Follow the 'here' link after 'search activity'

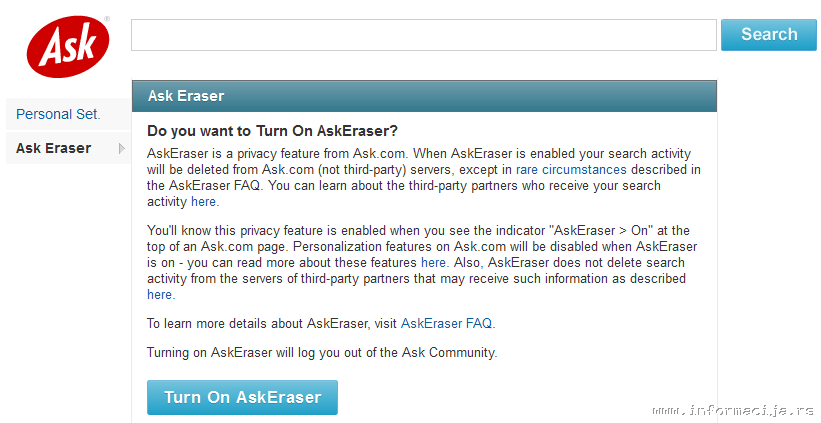point(203,202)
